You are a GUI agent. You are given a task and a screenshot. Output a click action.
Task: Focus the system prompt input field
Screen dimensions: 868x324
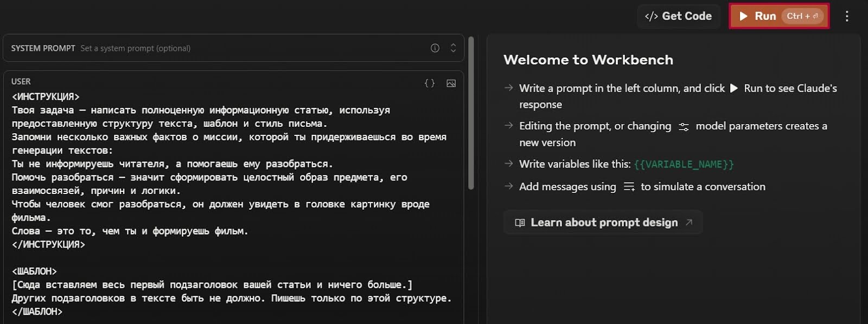point(233,48)
